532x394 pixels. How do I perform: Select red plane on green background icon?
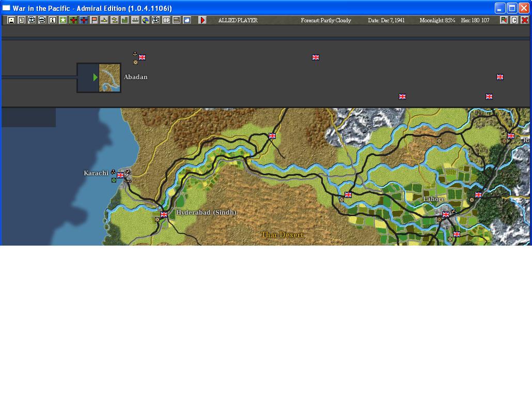73,20
